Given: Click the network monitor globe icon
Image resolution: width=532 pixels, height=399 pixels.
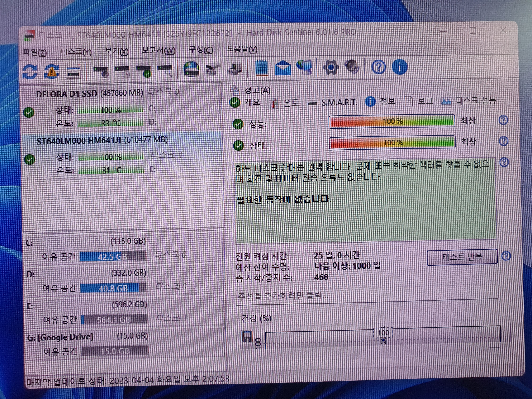Looking at the screenshot, I should pos(304,68).
